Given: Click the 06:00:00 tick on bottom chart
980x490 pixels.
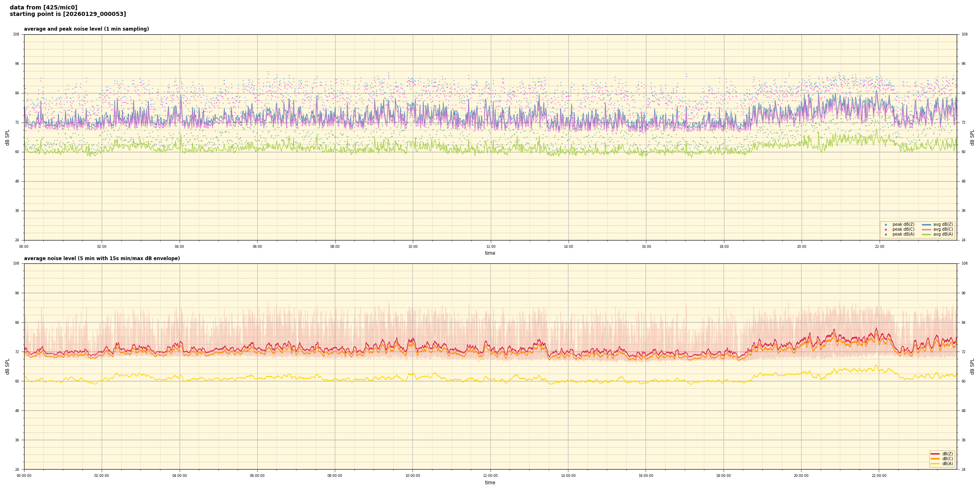Looking at the screenshot, I should click(x=257, y=476).
